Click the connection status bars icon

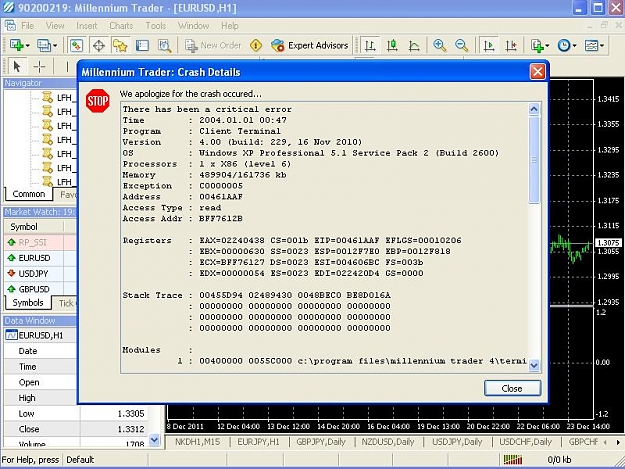click(x=513, y=459)
